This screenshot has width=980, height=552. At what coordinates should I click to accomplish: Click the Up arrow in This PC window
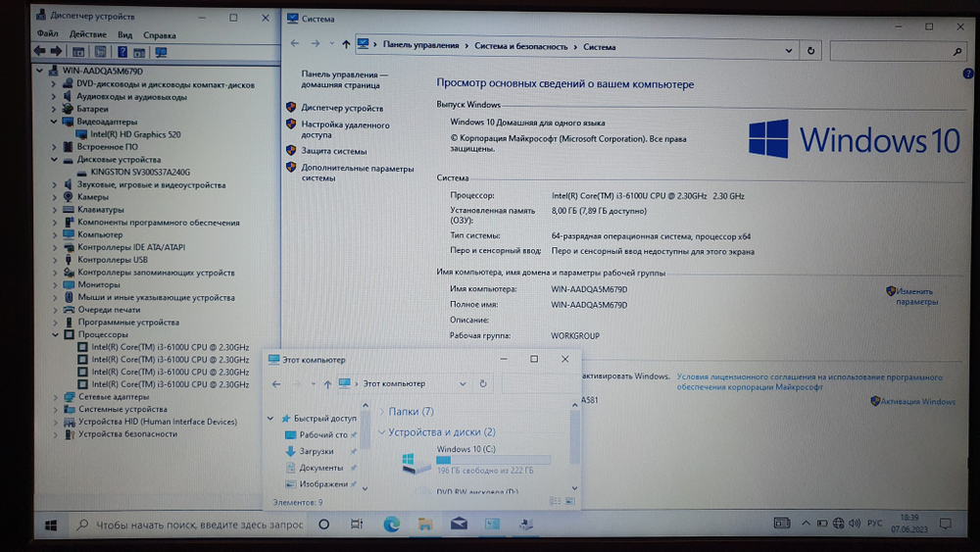tap(327, 383)
